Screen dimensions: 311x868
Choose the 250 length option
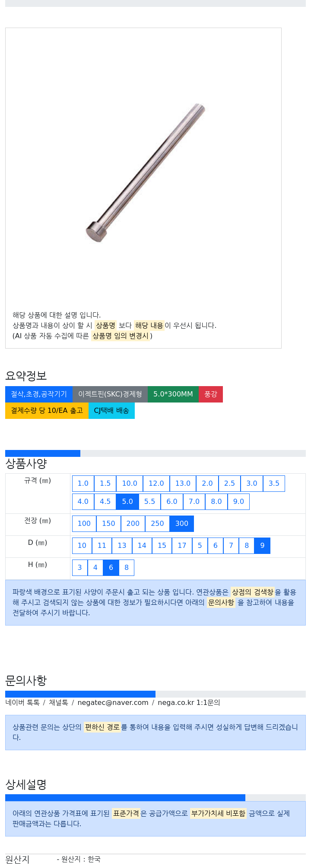tap(157, 524)
